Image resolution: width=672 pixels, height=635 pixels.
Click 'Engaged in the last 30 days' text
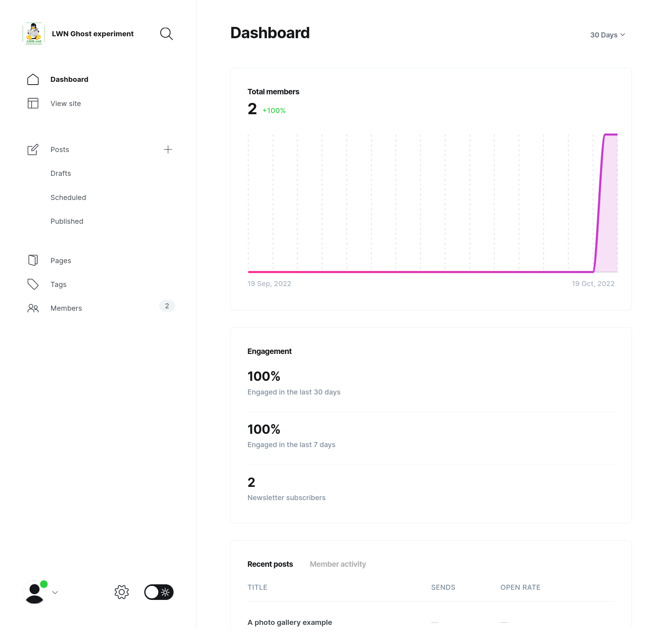click(x=294, y=392)
